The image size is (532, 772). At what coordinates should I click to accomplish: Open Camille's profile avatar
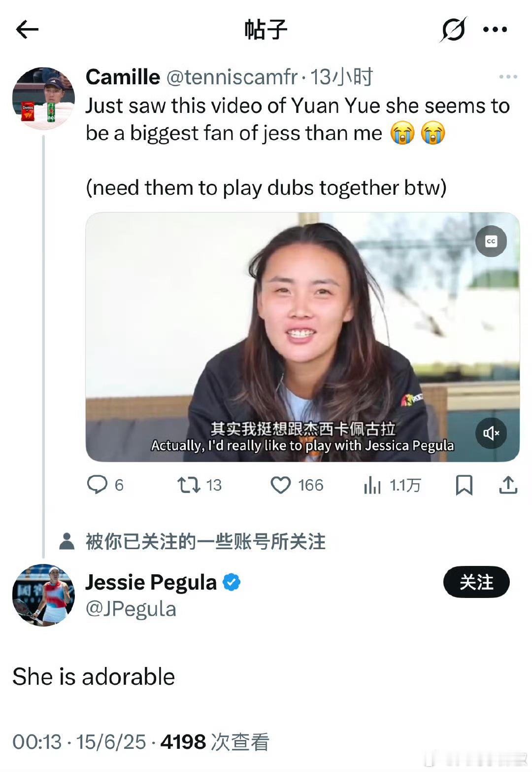point(43,99)
